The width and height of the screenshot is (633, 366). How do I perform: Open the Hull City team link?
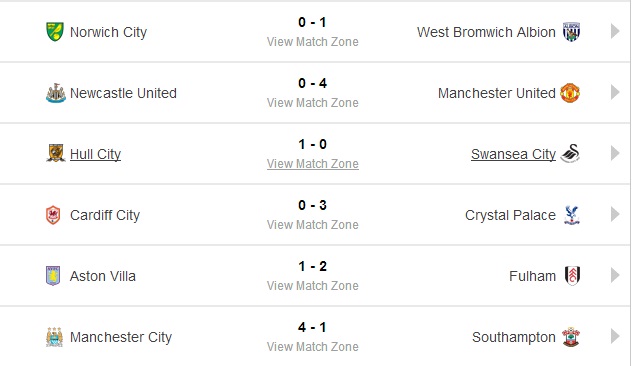95,154
